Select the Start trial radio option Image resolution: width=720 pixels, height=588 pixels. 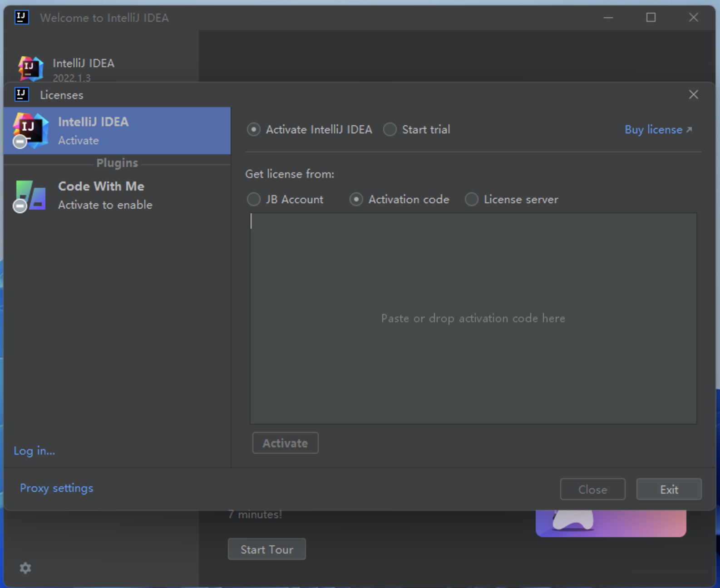tap(390, 129)
